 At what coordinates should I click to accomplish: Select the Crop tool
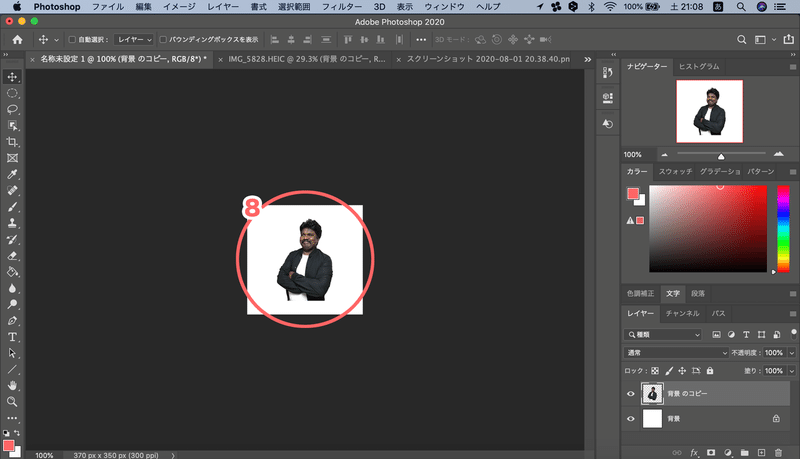(12, 142)
